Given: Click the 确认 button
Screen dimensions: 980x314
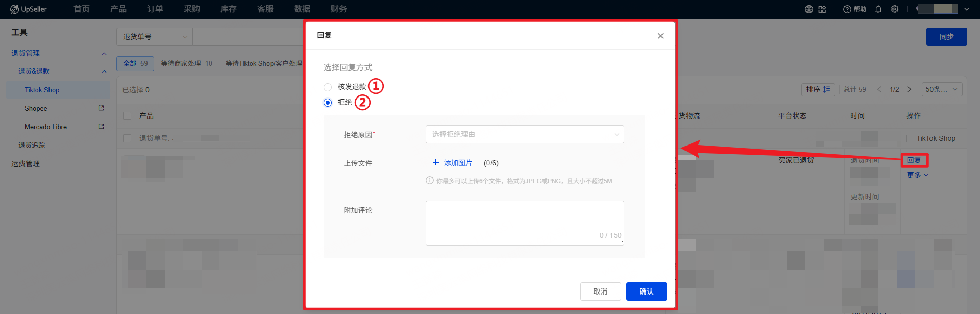Looking at the screenshot, I should click(646, 292).
